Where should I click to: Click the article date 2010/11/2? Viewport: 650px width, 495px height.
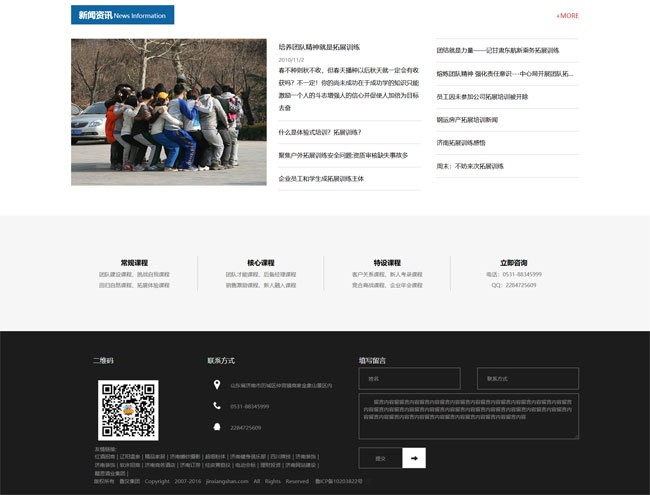(291, 60)
